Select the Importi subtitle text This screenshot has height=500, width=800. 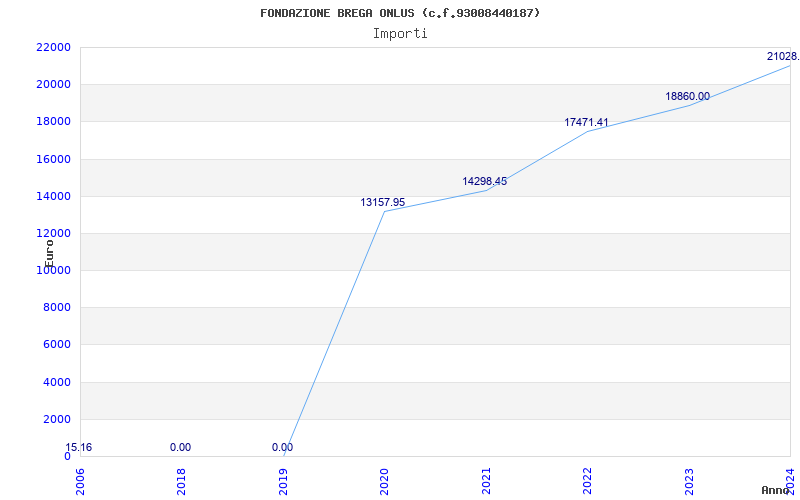click(400, 34)
